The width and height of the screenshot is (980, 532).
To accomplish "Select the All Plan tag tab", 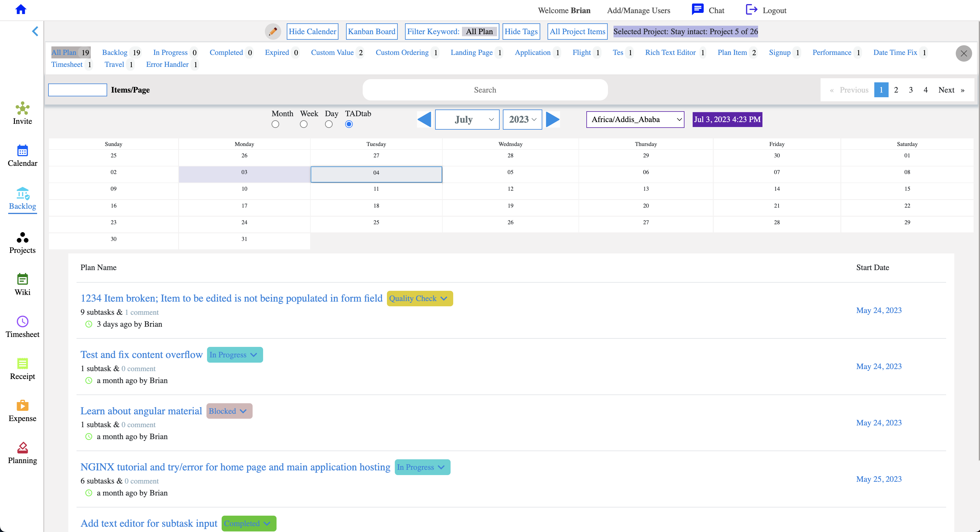I will [x=71, y=53].
